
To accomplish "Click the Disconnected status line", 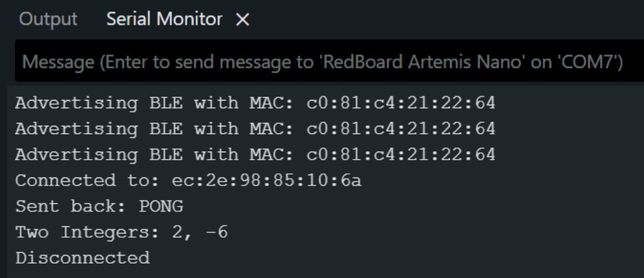I will point(82,258).
